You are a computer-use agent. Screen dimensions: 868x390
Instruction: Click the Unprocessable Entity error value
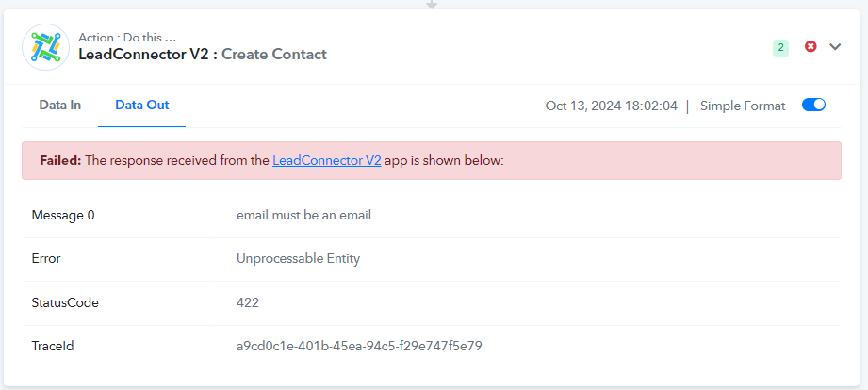pos(299,259)
